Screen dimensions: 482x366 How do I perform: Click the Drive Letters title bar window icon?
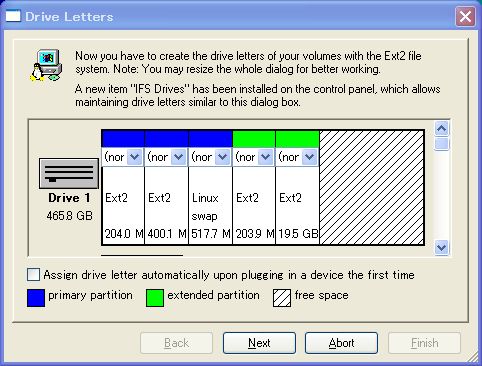(x=13, y=16)
